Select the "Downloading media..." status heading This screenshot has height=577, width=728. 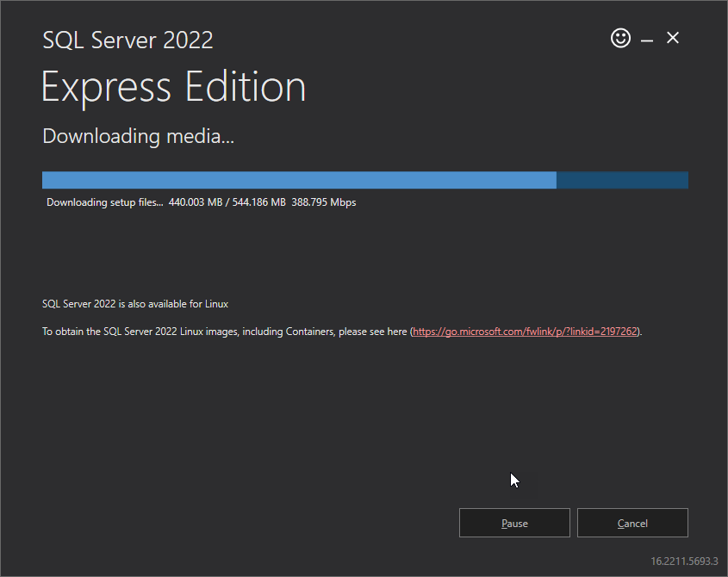coord(138,136)
